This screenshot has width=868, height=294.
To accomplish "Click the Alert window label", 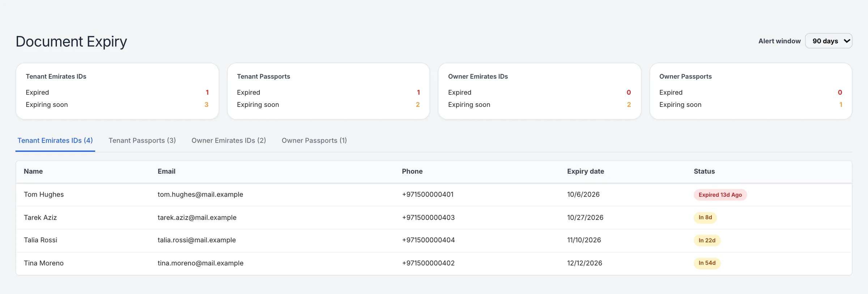I will [x=779, y=41].
